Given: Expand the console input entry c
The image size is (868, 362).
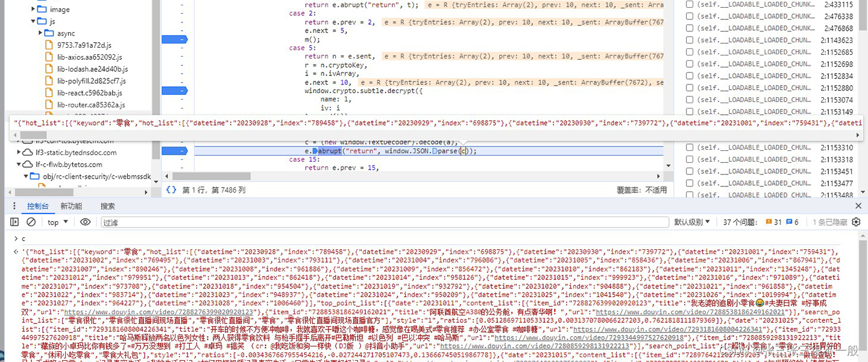Looking at the screenshot, I should 16,239.
